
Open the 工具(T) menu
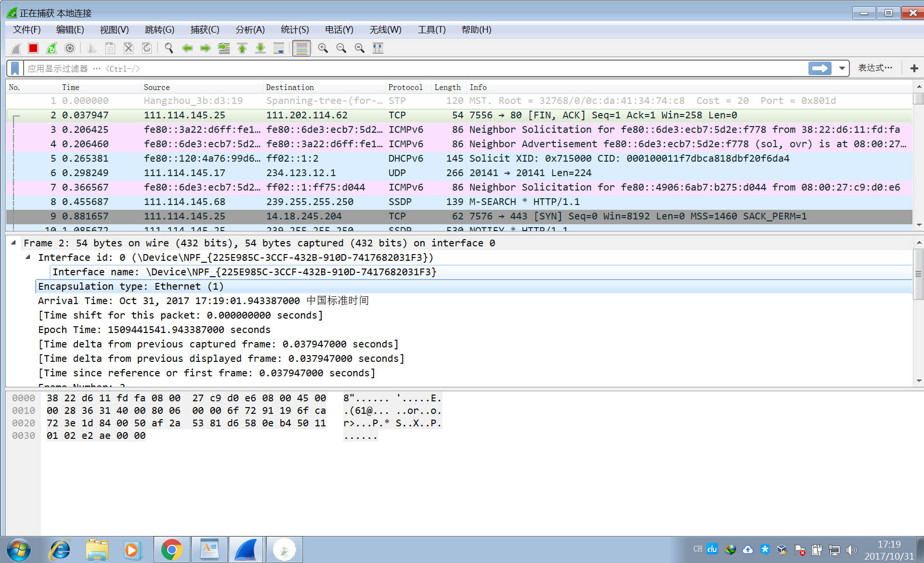coord(431,30)
